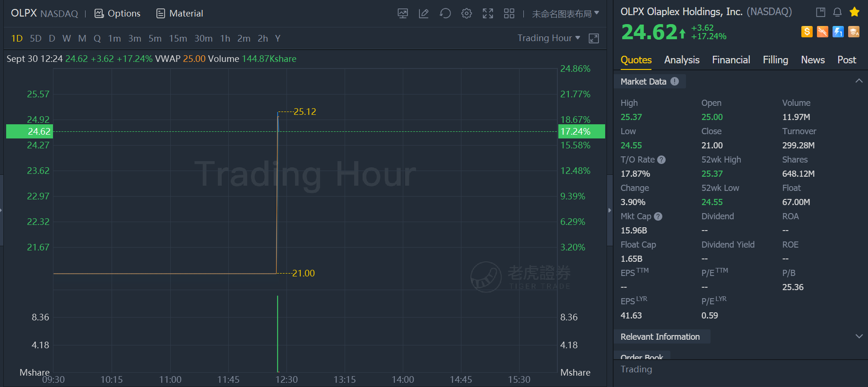Select the 1D timeframe

(17, 38)
